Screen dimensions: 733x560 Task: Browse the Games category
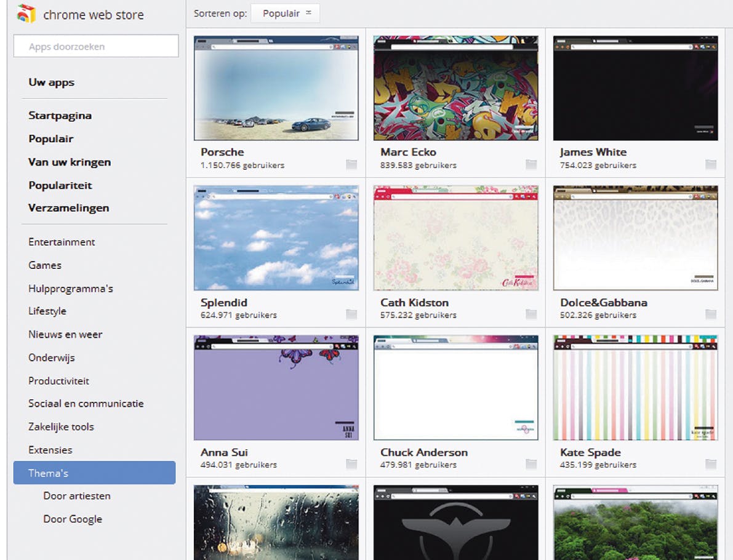[x=45, y=265]
